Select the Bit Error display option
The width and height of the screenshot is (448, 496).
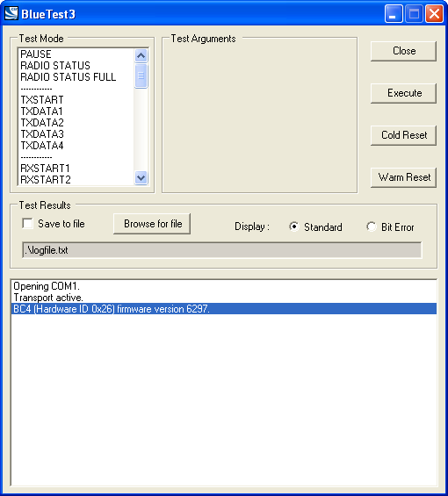tap(371, 226)
